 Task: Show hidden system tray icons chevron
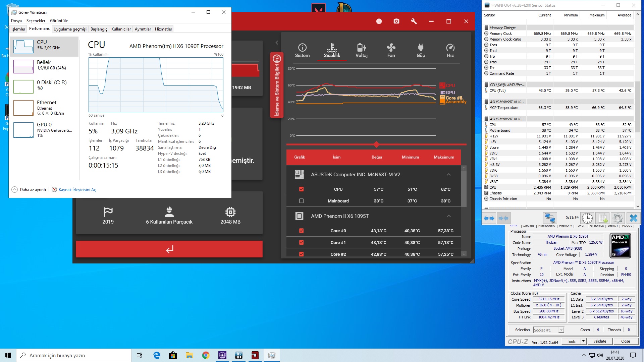(x=584, y=355)
